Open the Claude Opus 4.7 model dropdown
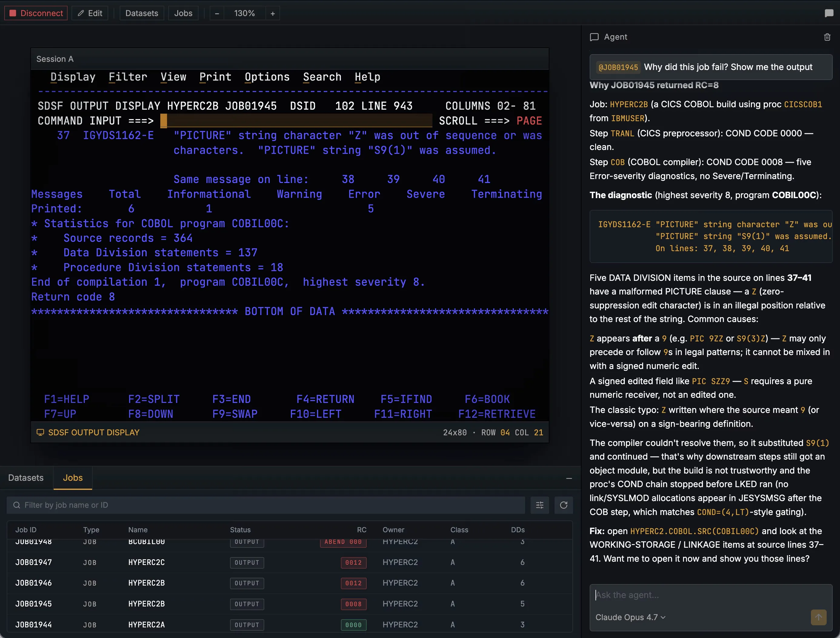Viewport: 840px width, 638px height. pos(630,617)
